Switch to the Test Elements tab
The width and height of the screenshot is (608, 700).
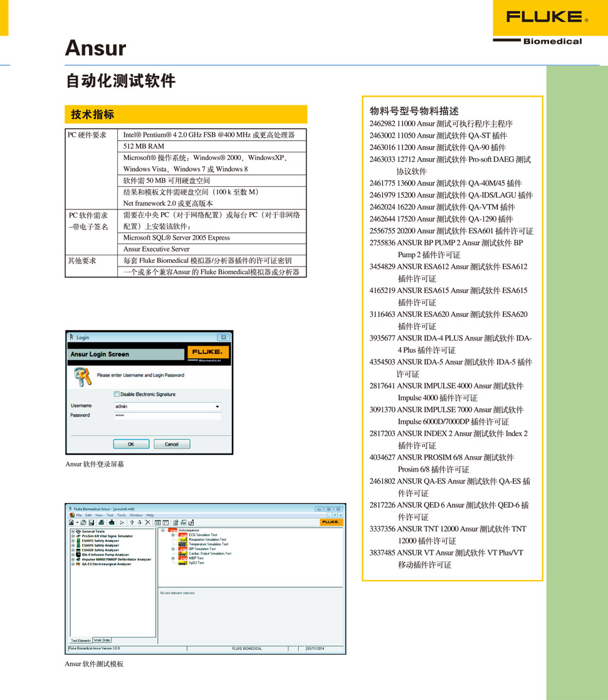point(81,640)
